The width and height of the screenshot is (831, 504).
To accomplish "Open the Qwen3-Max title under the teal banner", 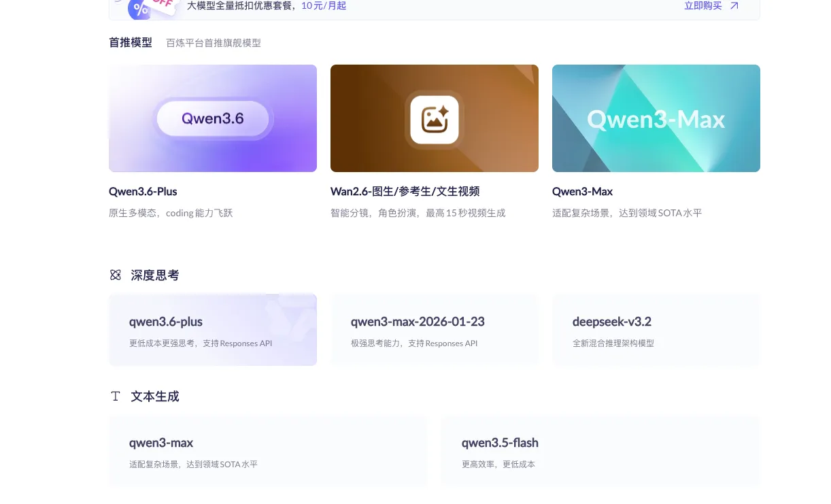I will (x=583, y=192).
